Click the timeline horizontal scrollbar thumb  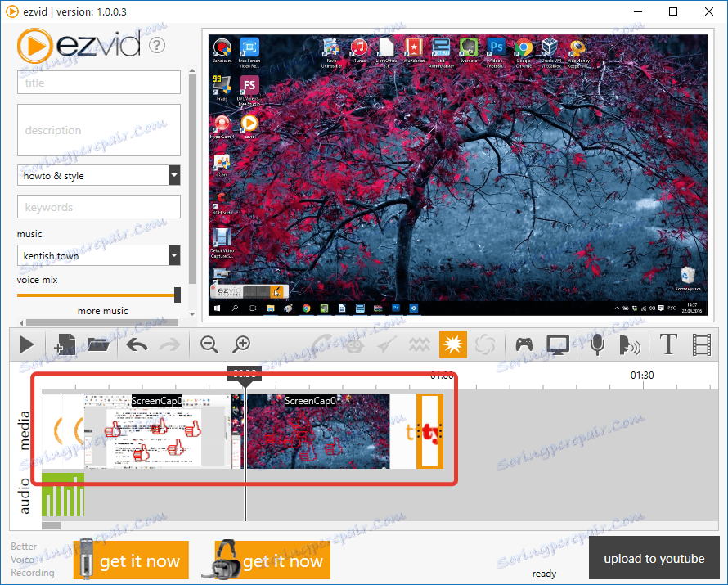click(x=51, y=525)
